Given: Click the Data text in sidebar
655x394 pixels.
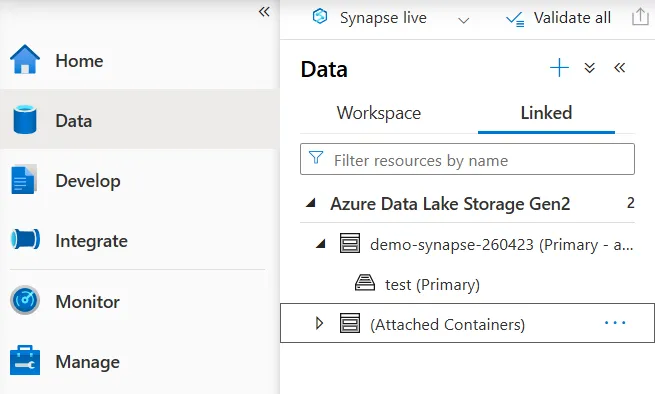Looking at the screenshot, I should (x=74, y=121).
